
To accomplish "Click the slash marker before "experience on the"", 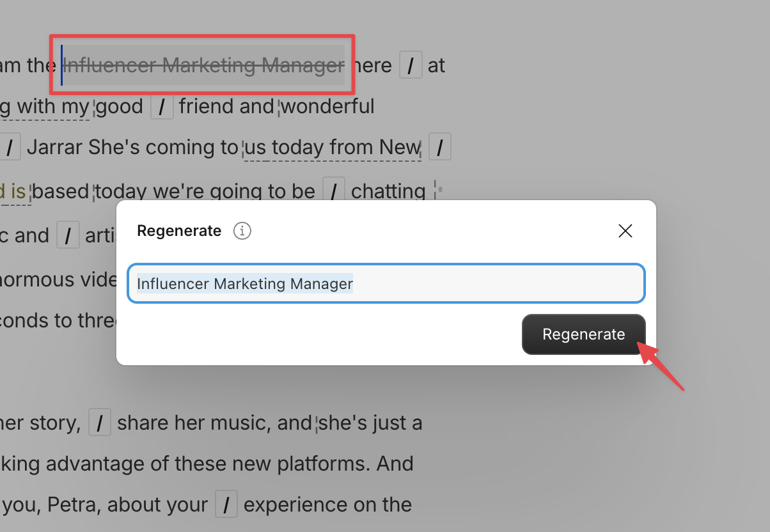I will point(226,505).
